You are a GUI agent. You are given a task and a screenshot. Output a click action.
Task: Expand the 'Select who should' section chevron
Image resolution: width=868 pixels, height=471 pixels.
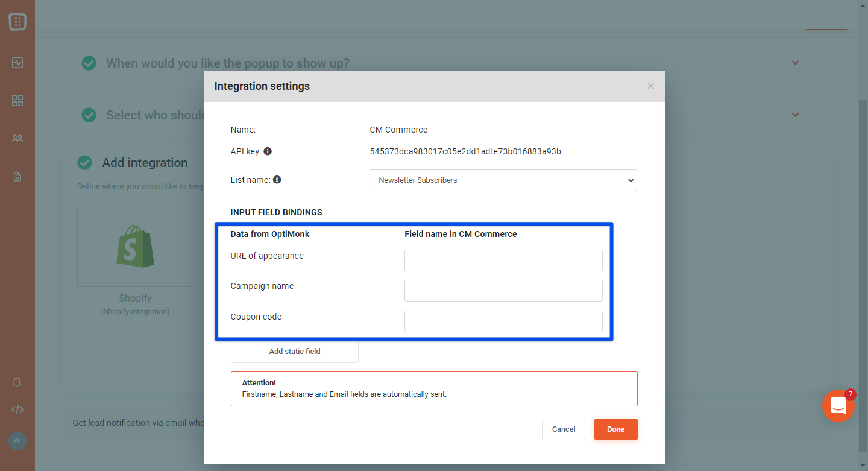[795, 115]
